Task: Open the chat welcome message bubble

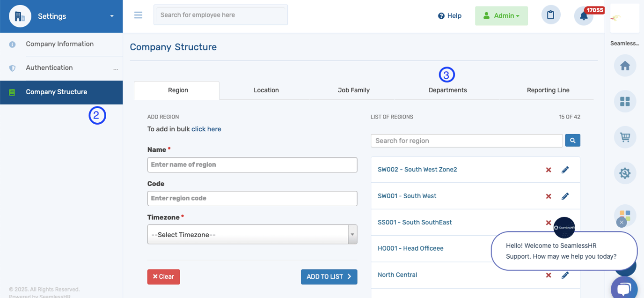Action: tap(564, 251)
